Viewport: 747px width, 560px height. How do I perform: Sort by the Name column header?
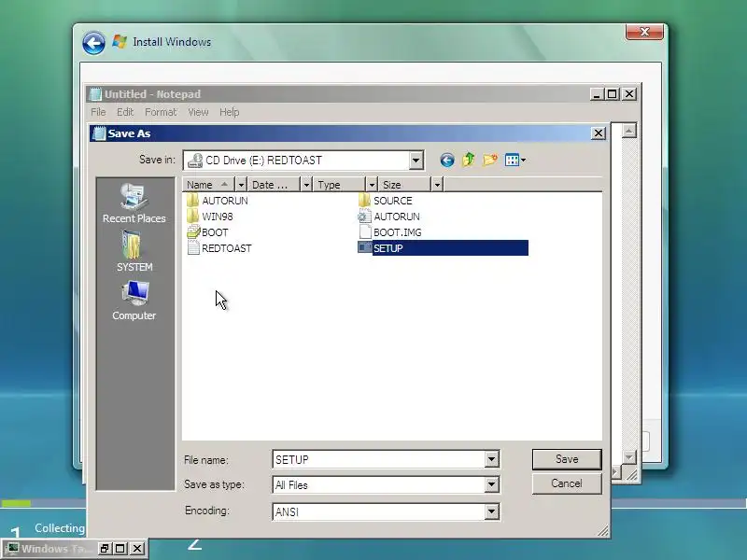tap(208, 184)
